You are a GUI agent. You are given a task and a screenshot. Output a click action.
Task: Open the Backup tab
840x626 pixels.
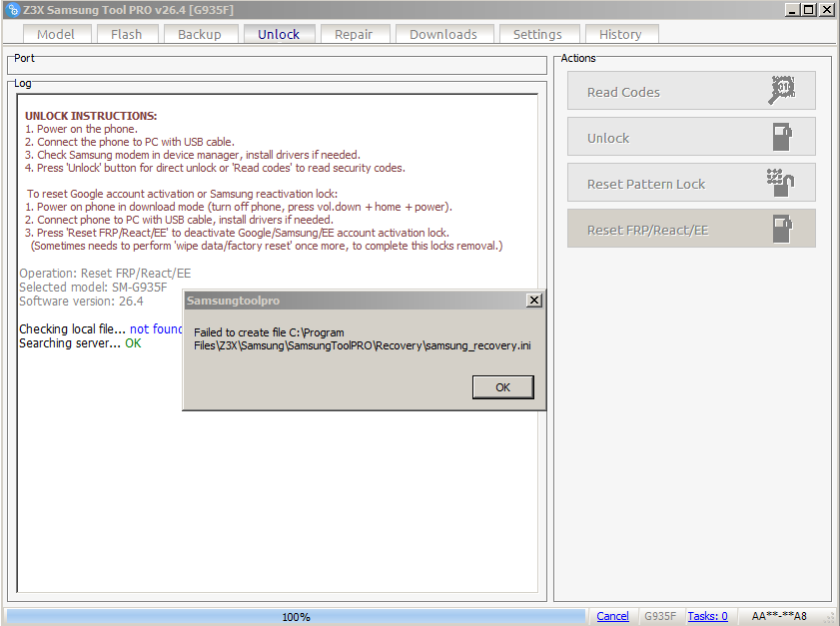click(x=200, y=34)
